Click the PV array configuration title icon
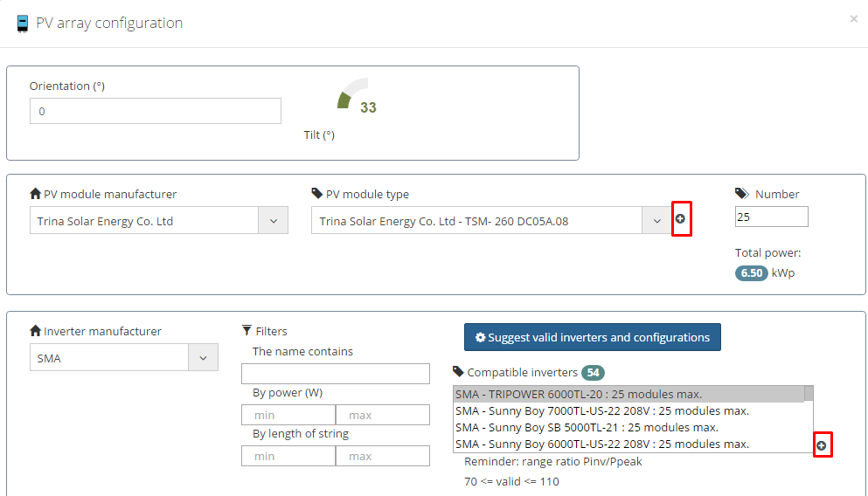This screenshot has height=496, width=868. 23,24
